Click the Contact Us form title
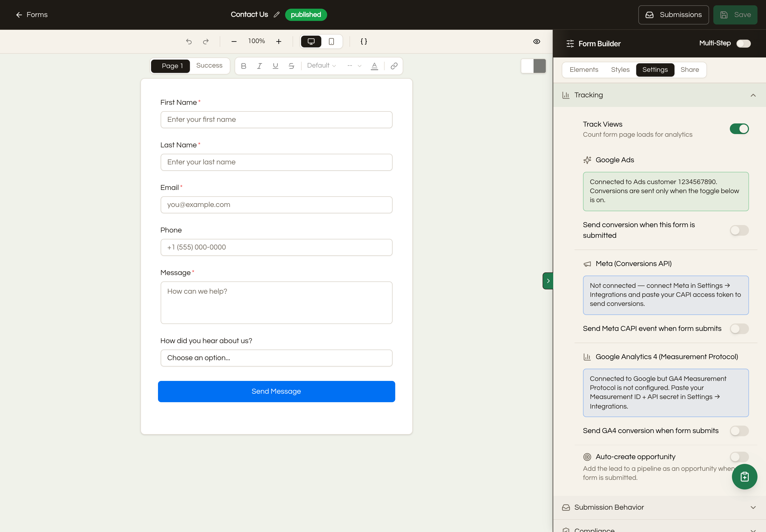 pos(249,15)
